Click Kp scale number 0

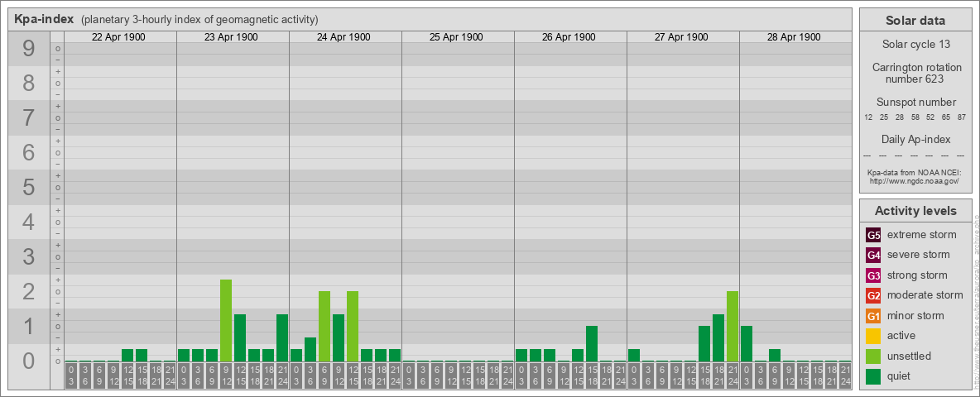(x=29, y=361)
